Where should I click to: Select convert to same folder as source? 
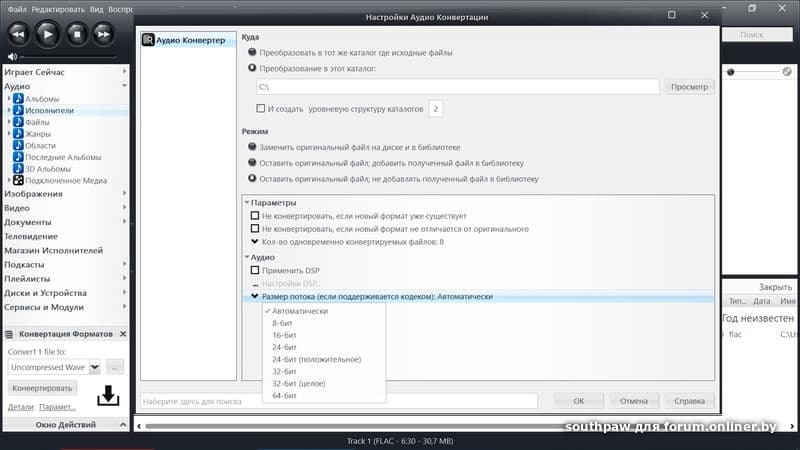coord(252,52)
